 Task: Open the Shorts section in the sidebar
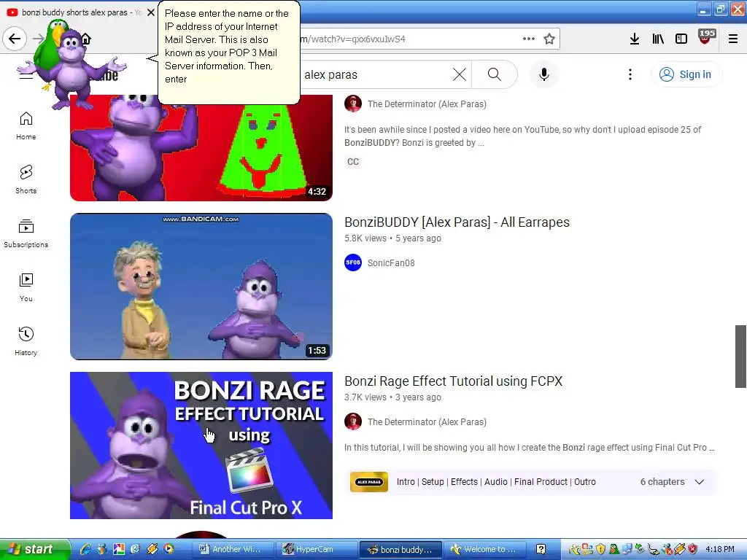(26, 179)
